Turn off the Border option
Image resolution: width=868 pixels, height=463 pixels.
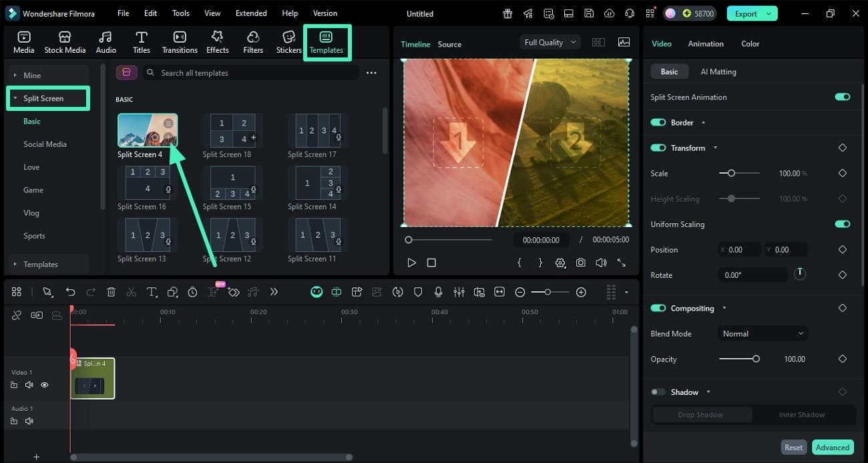click(658, 122)
